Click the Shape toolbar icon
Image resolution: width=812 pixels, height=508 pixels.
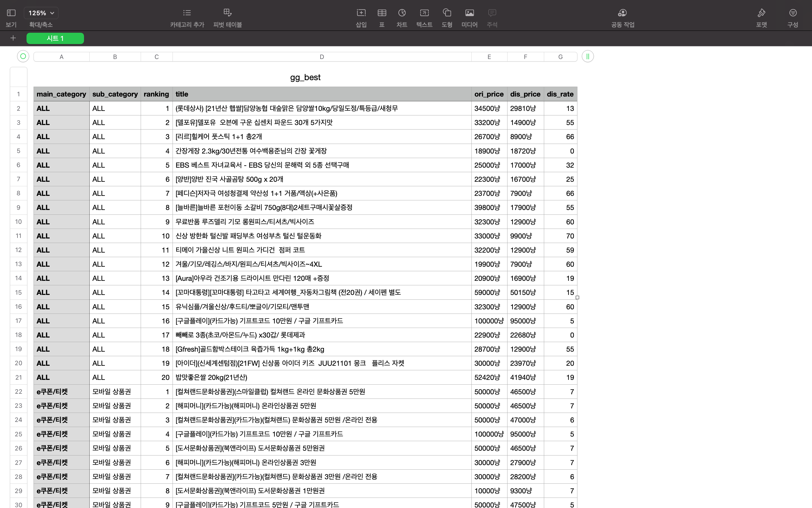447,13
